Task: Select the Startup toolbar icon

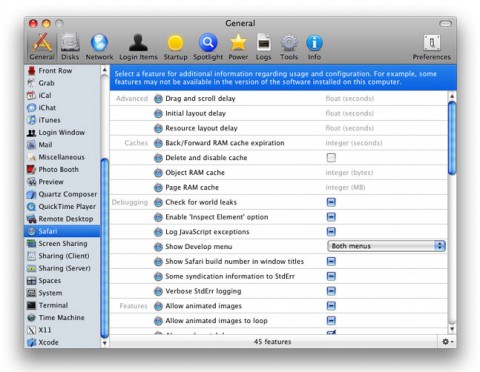Action: tap(175, 47)
